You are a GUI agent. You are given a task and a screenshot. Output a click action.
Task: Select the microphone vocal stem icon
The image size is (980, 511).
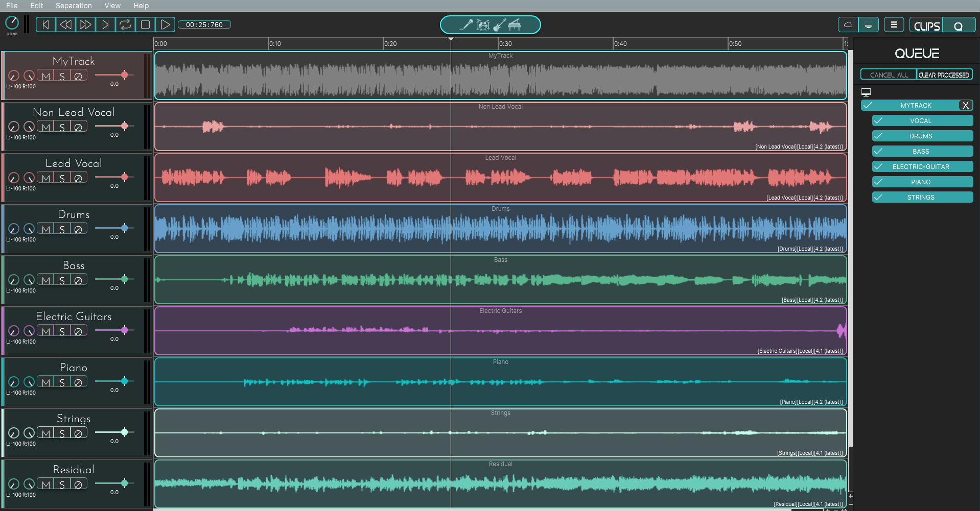(x=466, y=25)
